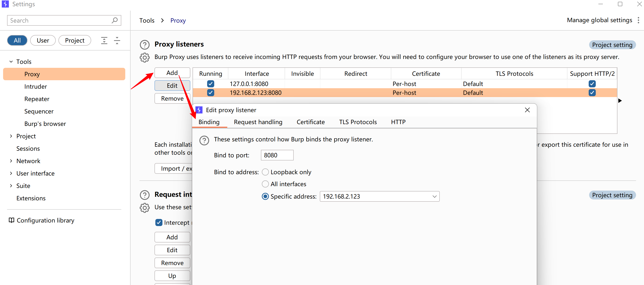Click the Configuration library book icon
Screen dimensions: 644x285
click(12, 220)
